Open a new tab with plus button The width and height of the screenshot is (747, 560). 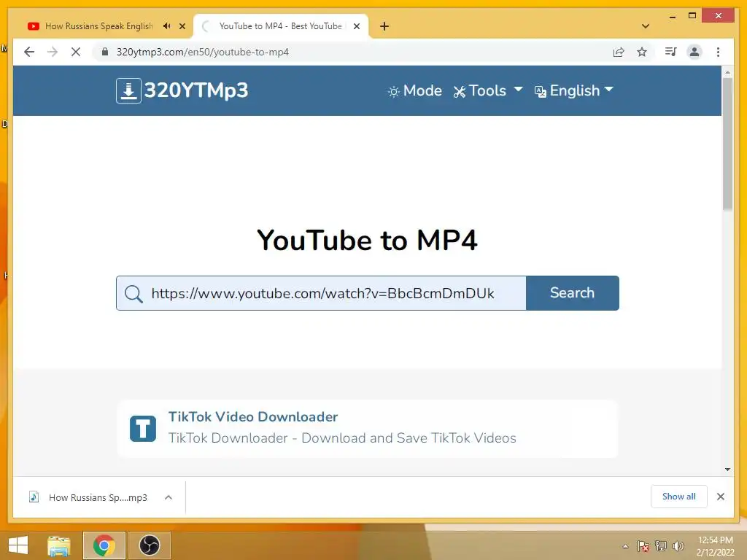tap(384, 26)
